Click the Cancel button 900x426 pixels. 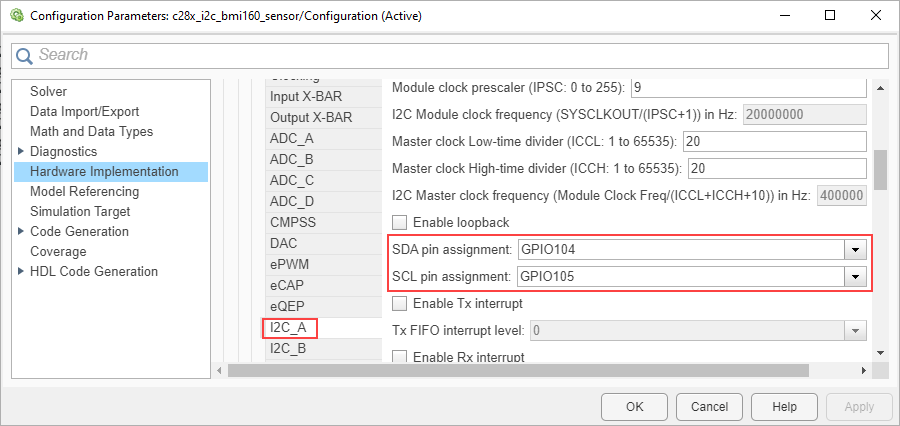pos(709,407)
